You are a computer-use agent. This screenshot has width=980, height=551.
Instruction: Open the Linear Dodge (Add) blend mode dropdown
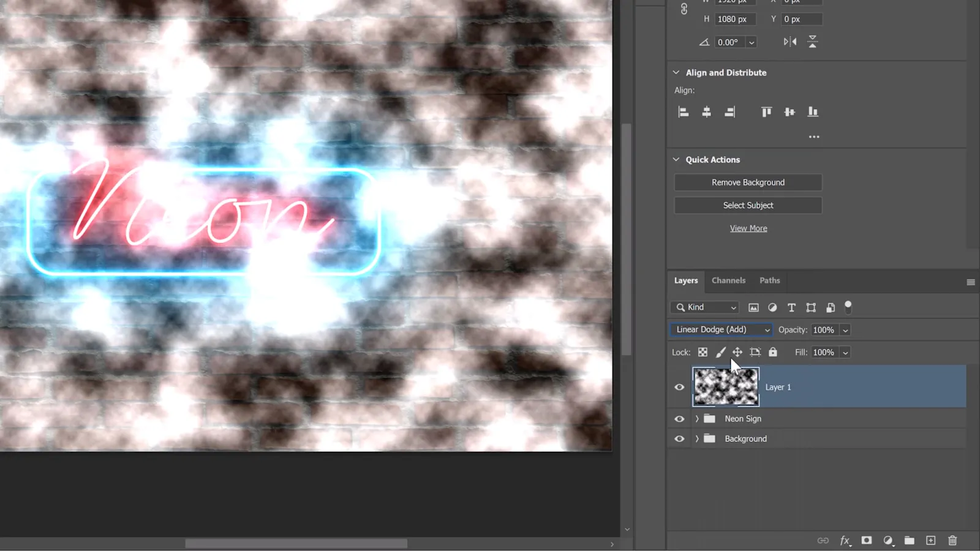(721, 330)
